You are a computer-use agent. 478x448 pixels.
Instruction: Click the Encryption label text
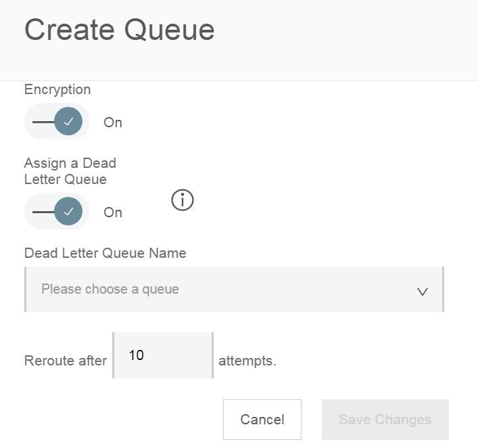[57, 89]
